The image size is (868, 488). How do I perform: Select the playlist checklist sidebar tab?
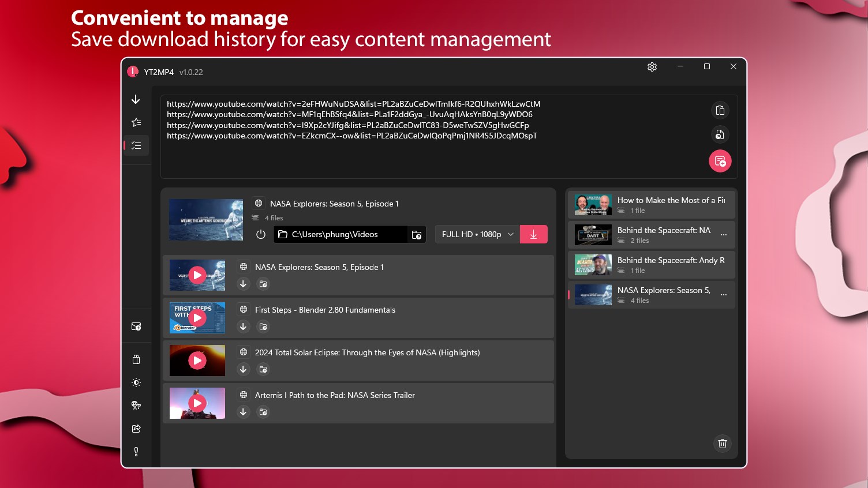(136, 145)
